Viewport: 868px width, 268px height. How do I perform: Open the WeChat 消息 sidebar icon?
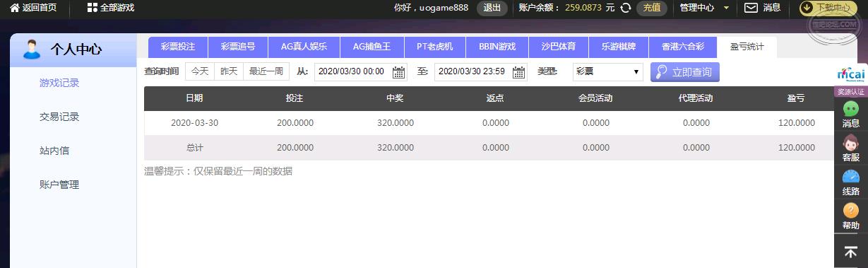[851, 109]
